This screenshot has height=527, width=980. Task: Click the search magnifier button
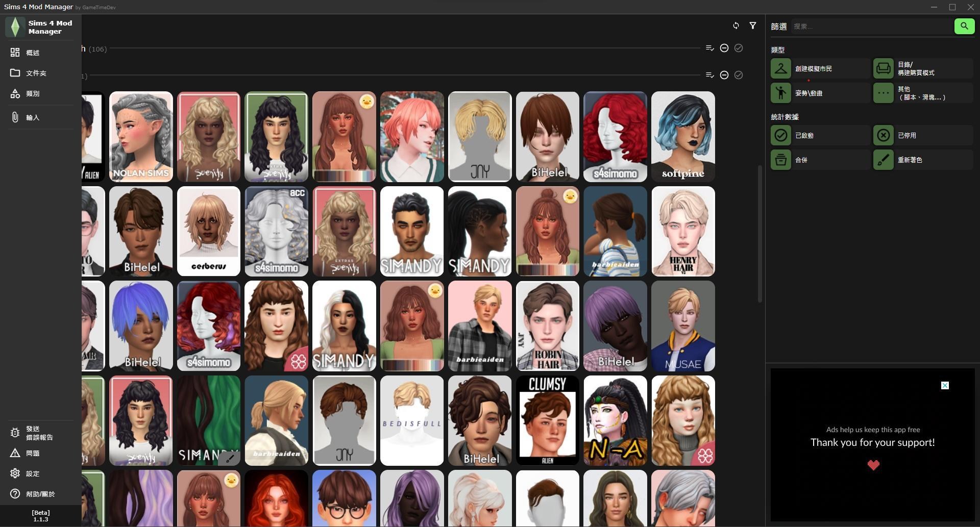click(x=964, y=26)
